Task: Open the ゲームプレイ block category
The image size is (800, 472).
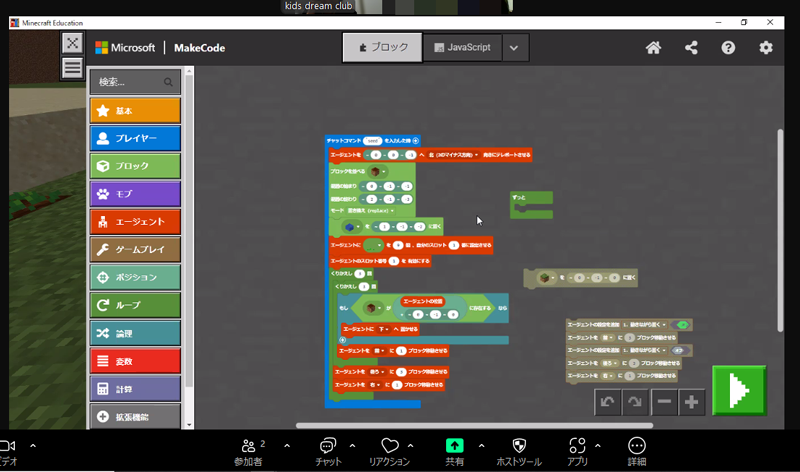Action: click(x=135, y=250)
